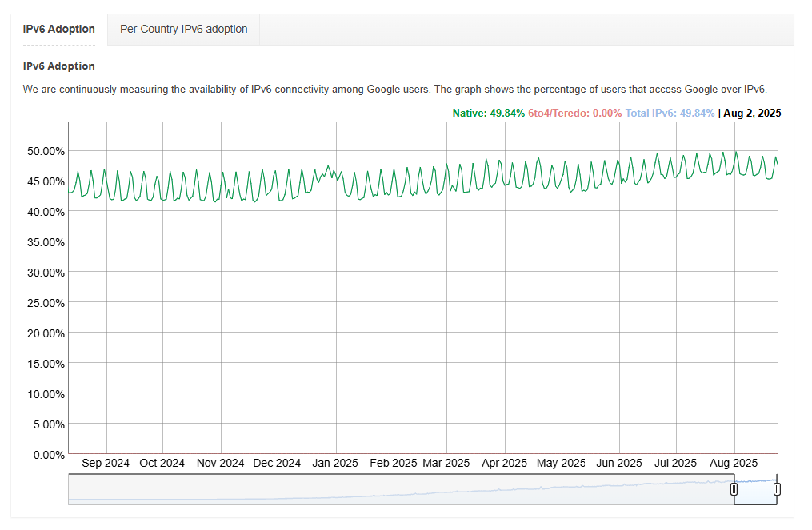Click the 10.00% y-axis label
Screen dimensions: 812x530
(46, 394)
